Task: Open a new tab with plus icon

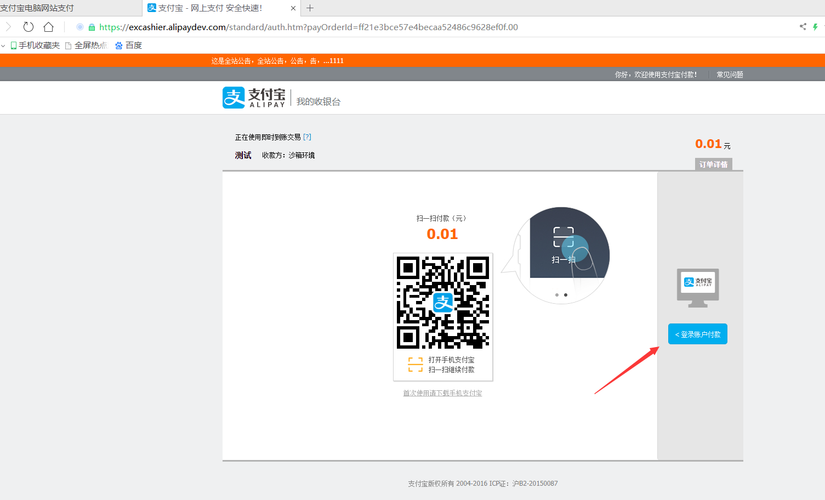Action: tap(310, 8)
